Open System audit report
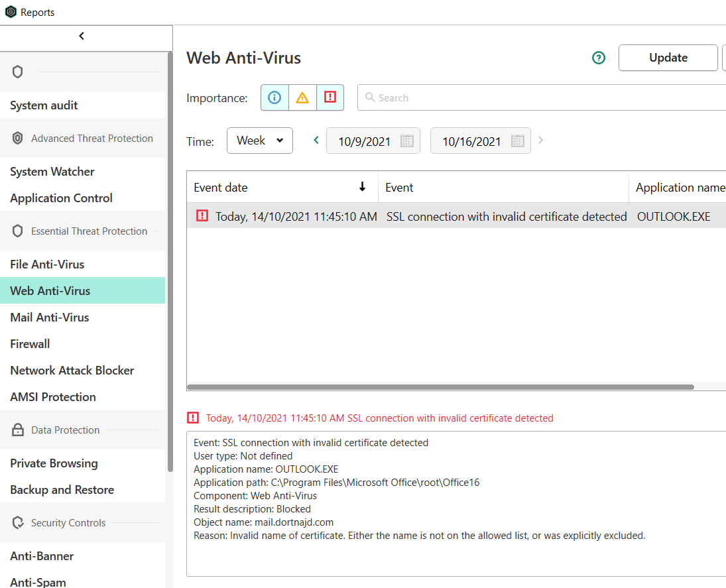Screen dimensions: 726x588 (x=82, y=105)
